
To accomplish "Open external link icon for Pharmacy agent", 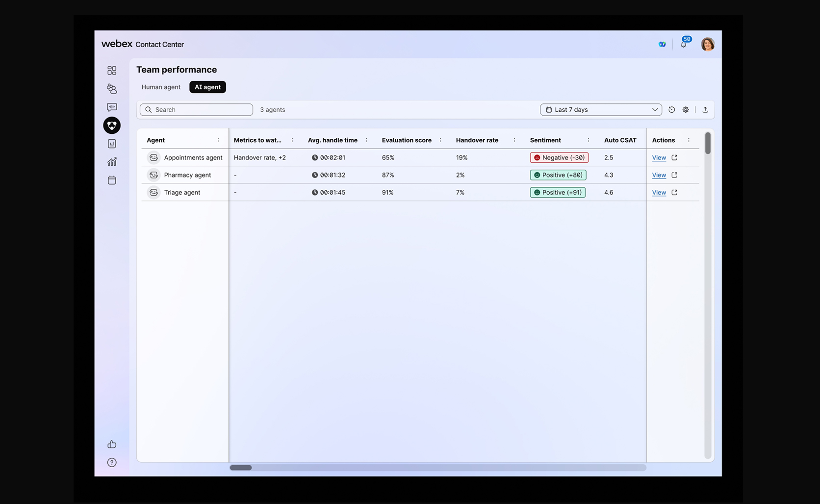I will [x=674, y=175].
